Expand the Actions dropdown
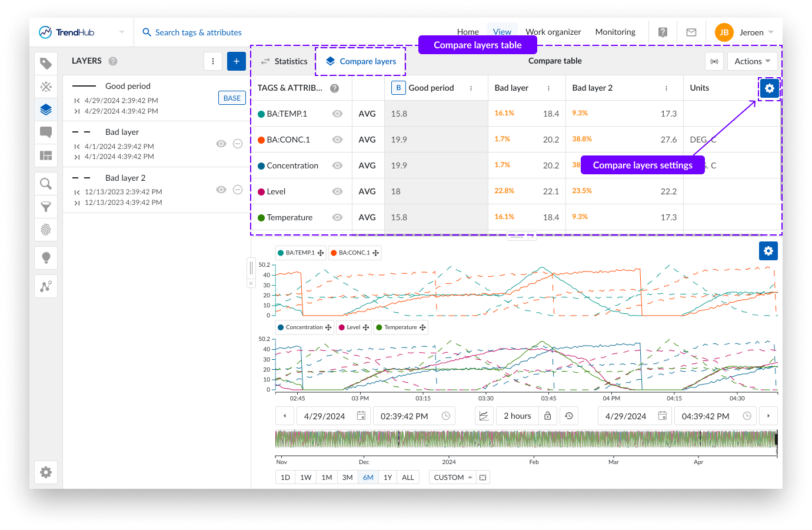 [752, 61]
